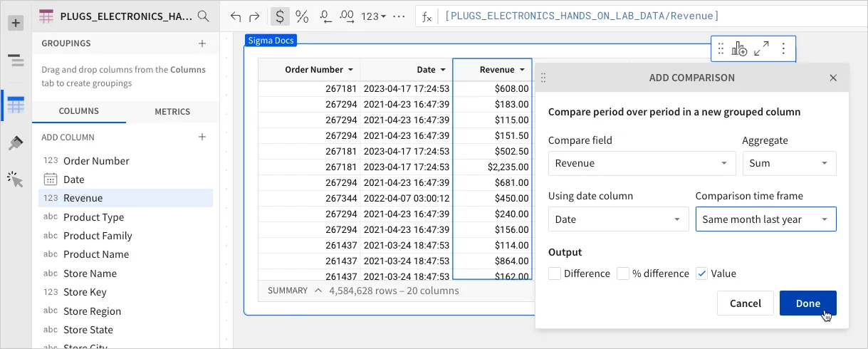Select the Order Number column in list
Screen dimensions: 868x349
pyautogui.click(x=125, y=161)
